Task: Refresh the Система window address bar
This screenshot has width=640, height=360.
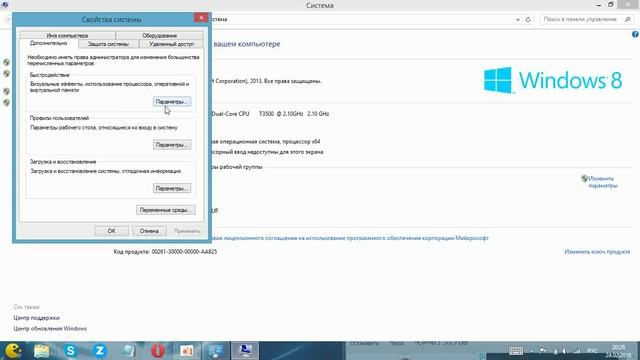Action: click(528, 20)
